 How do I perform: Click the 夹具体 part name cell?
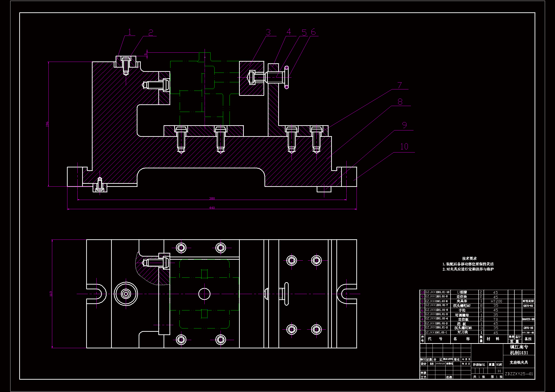click(x=462, y=301)
